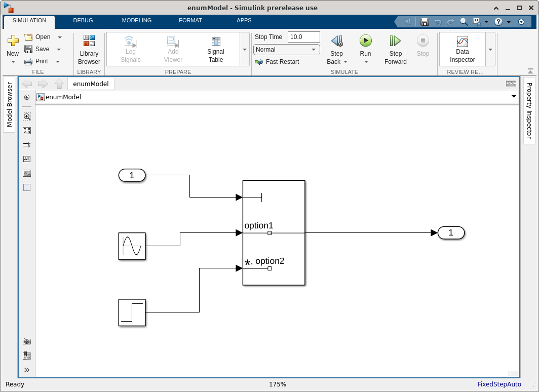Expand the breadcrumb bar dropdown arrow
The width and height of the screenshot is (539, 392).
(x=514, y=97)
